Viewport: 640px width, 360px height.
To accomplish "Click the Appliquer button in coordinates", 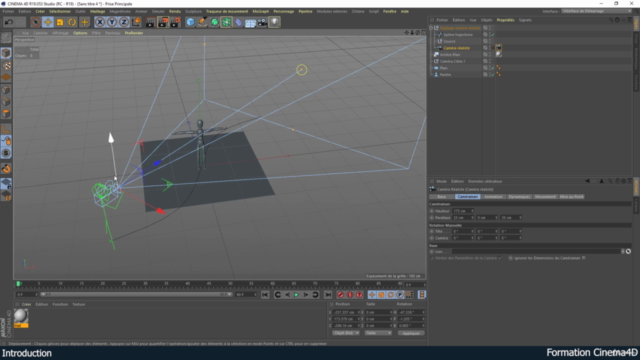I will click(411, 333).
